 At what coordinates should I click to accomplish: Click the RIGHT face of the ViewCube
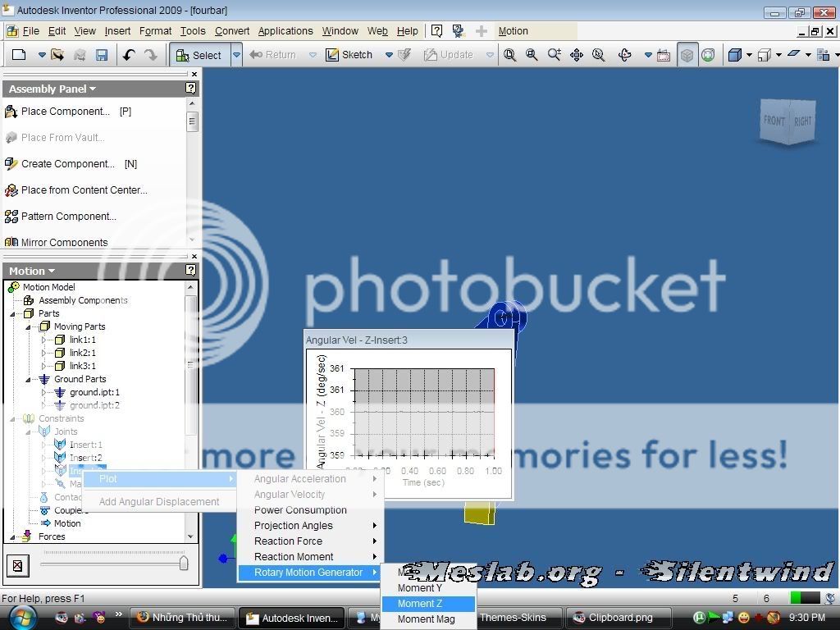(802, 121)
